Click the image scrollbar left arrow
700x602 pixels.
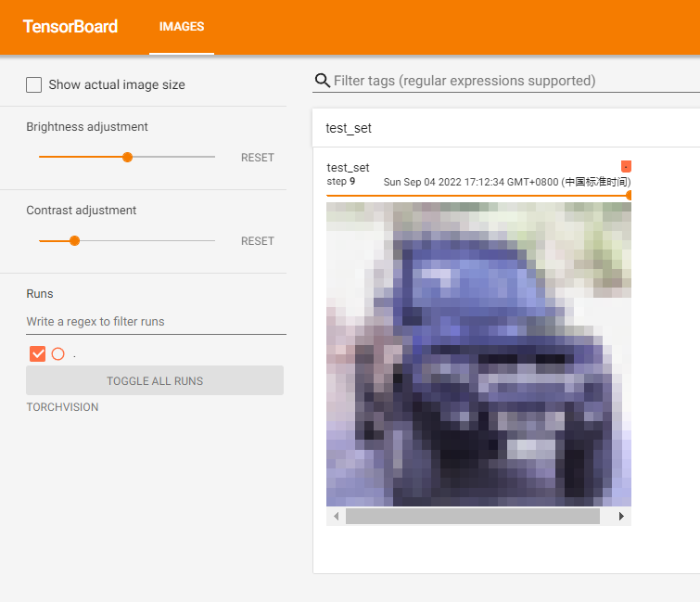(336, 517)
